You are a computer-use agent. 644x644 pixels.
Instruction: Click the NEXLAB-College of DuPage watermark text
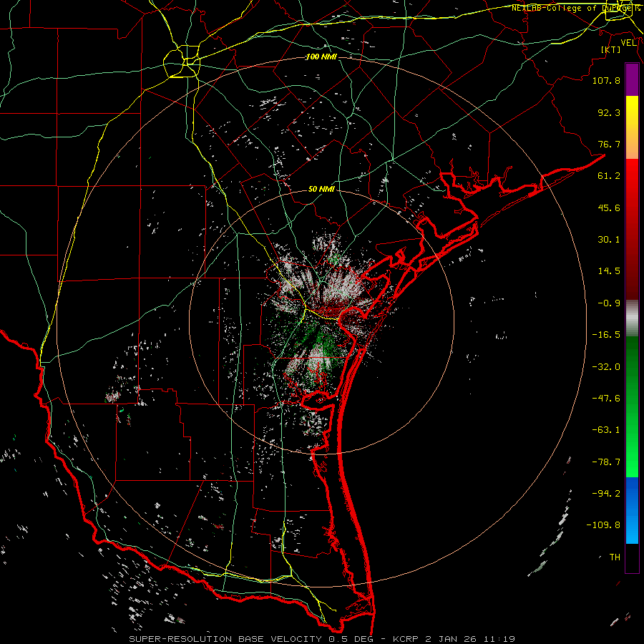pos(575,8)
